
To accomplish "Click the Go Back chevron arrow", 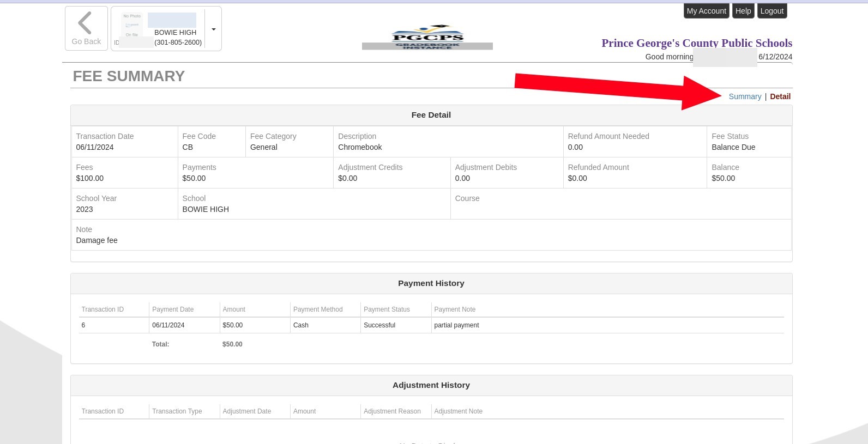I will [x=85, y=23].
